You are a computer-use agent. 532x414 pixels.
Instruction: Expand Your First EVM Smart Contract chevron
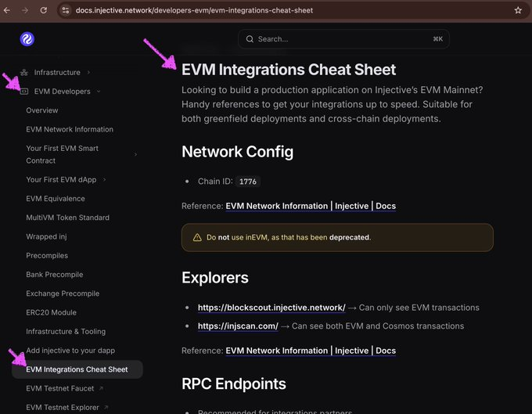pos(135,154)
